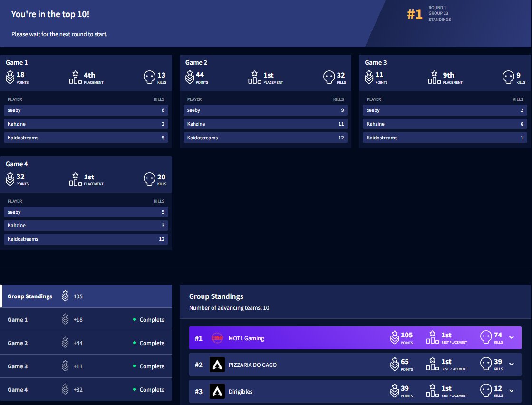Click the Game 2 points medal icon

click(x=190, y=77)
